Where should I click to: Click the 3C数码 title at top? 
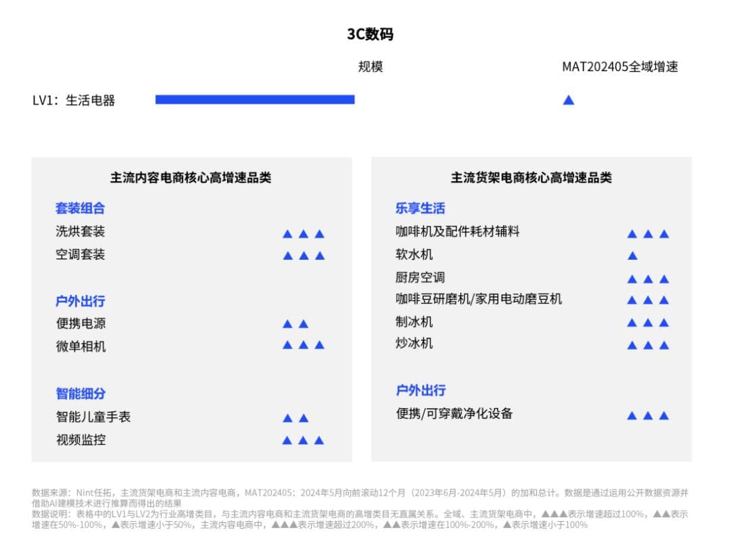pos(370,35)
